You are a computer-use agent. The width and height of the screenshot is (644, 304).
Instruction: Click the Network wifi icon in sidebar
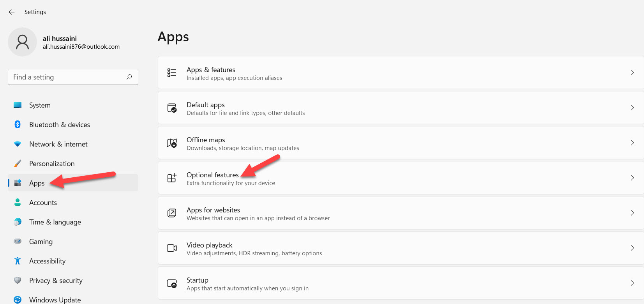pyautogui.click(x=18, y=144)
